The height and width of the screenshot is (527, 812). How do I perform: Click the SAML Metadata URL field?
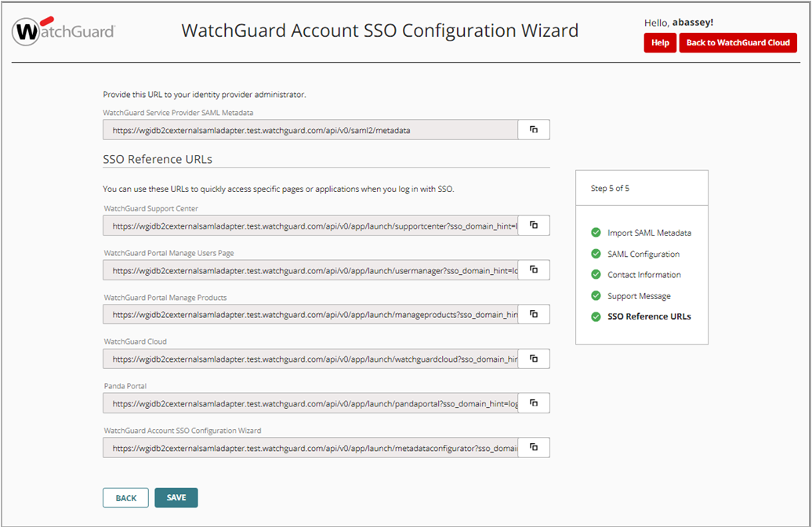310,129
